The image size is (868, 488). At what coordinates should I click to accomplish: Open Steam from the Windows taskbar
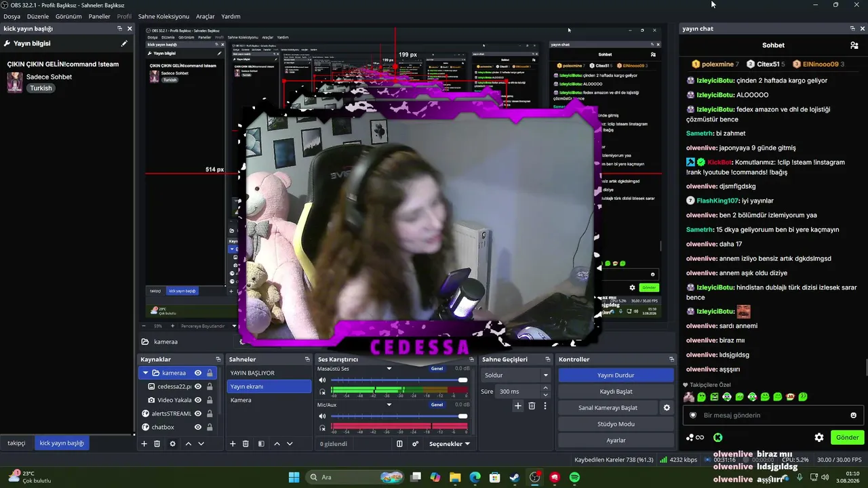pos(515,477)
